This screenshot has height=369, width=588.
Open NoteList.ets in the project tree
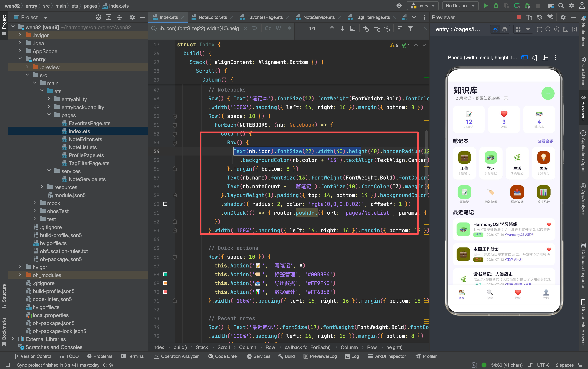point(83,147)
